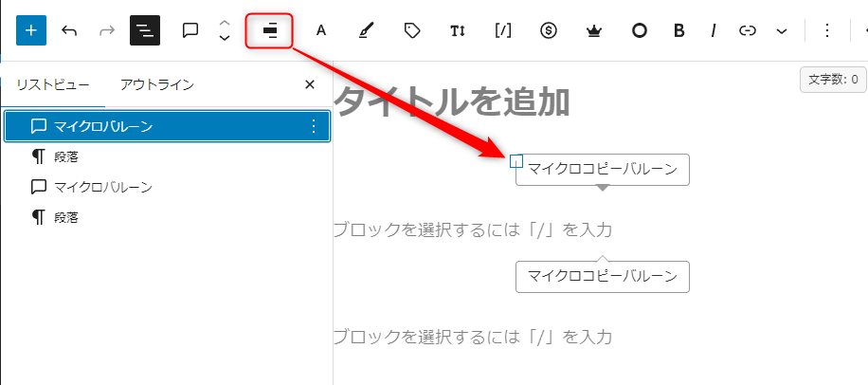Screen dimensions: 868x385
Task: Switch to the リストビュー tab
Action: click(x=54, y=85)
